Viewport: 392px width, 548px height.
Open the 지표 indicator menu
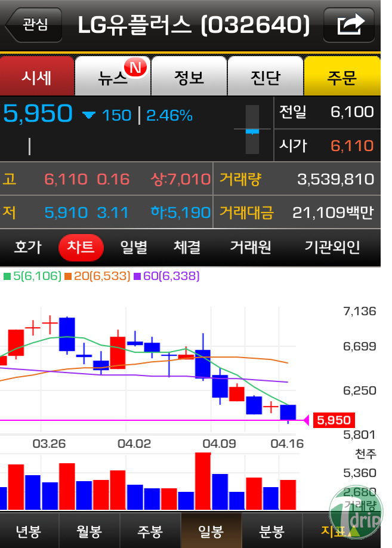tap(339, 531)
